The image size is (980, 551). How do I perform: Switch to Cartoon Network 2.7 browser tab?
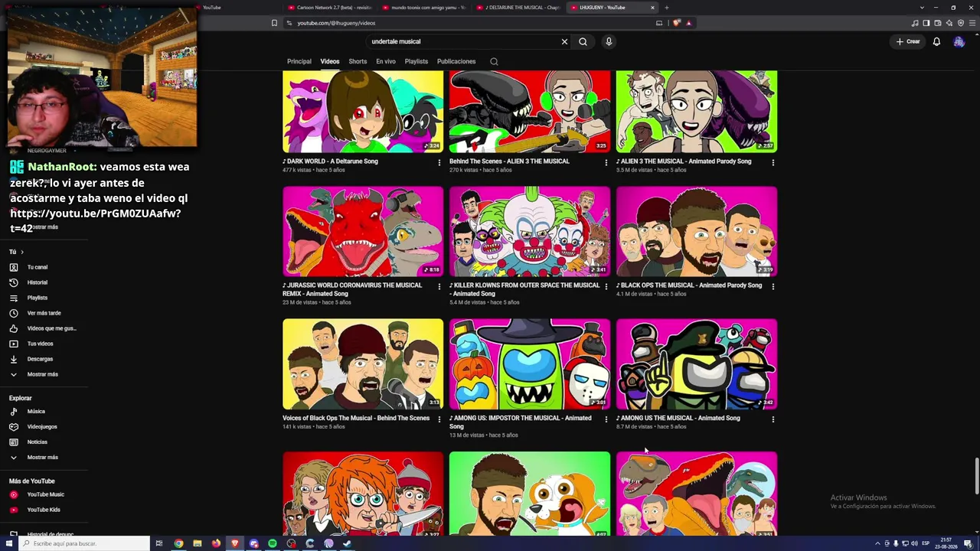(332, 8)
